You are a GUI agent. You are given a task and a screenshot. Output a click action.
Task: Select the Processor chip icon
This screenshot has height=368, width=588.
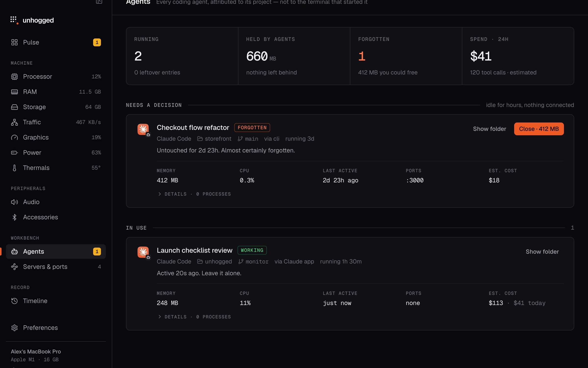point(14,77)
